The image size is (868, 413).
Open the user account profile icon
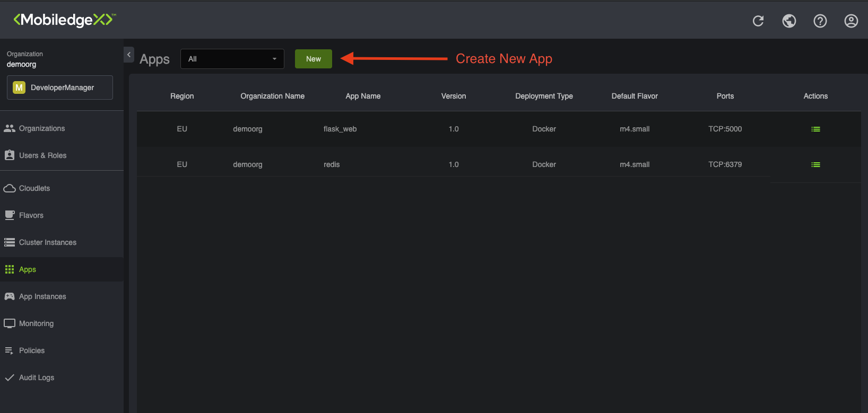(851, 21)
